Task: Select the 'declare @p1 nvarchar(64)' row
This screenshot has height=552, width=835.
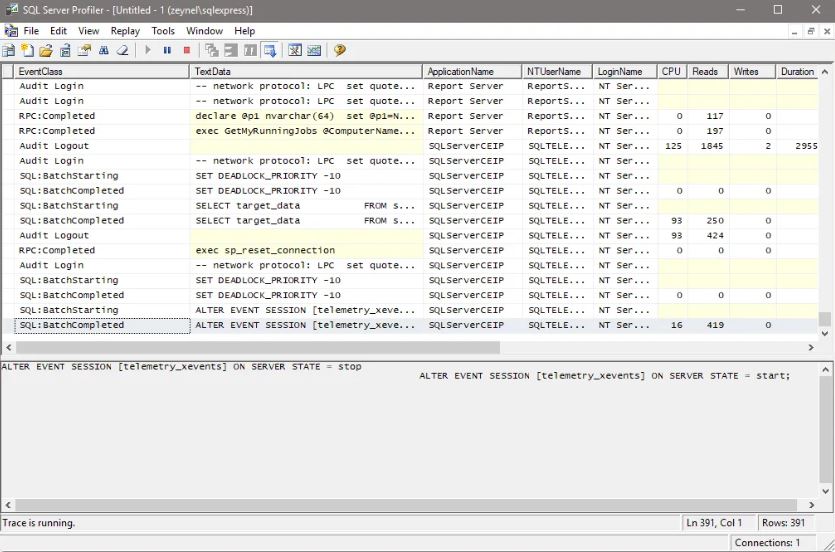Action: pos(410,116)
